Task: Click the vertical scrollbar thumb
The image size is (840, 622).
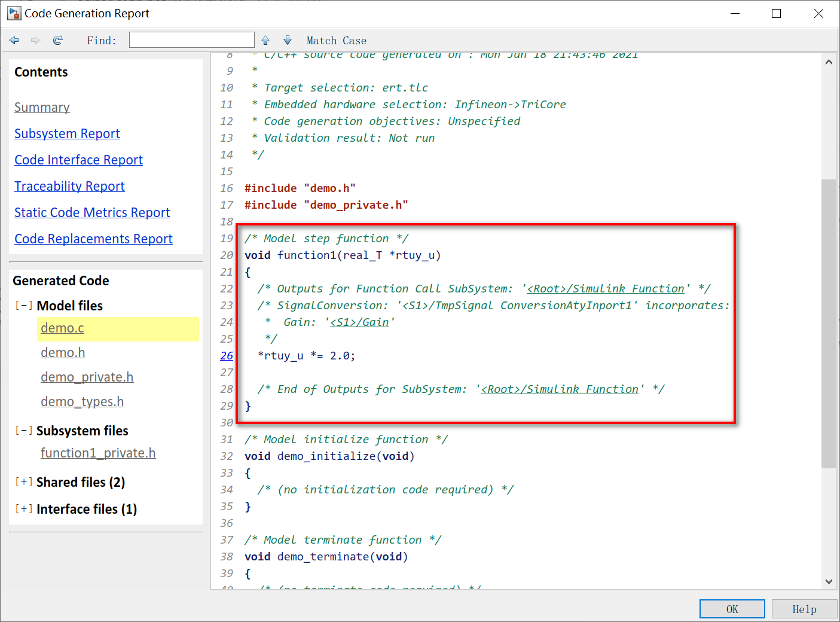Action: point(829,324)
